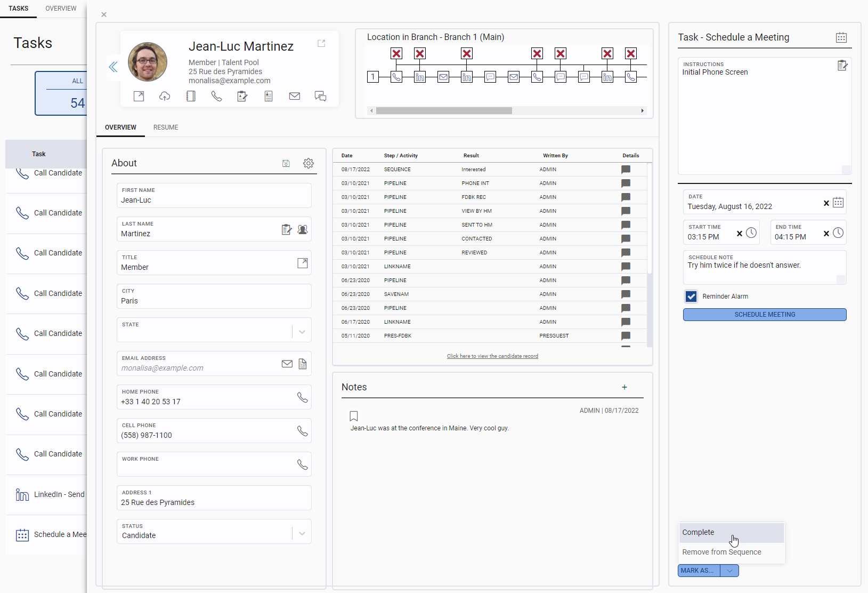Click the phone icon under the candidate name
Screen dimensions: 868x593
pos(216,96)
